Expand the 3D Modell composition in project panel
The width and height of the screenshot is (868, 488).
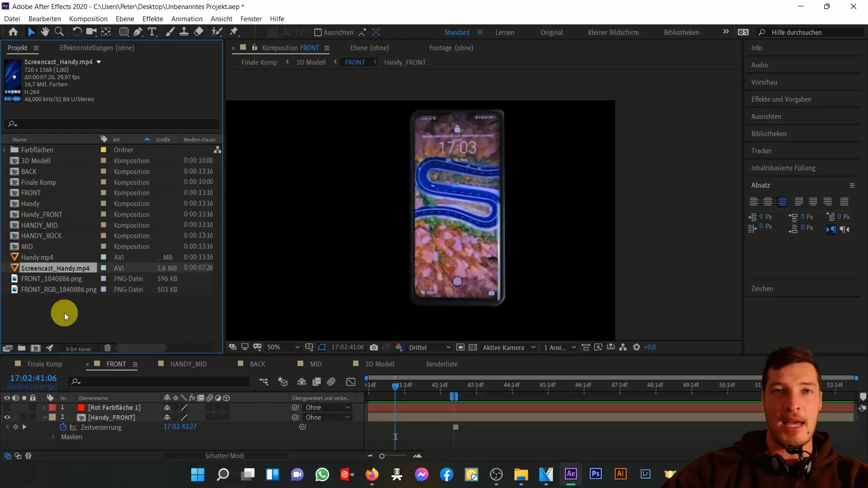point(4,160)
